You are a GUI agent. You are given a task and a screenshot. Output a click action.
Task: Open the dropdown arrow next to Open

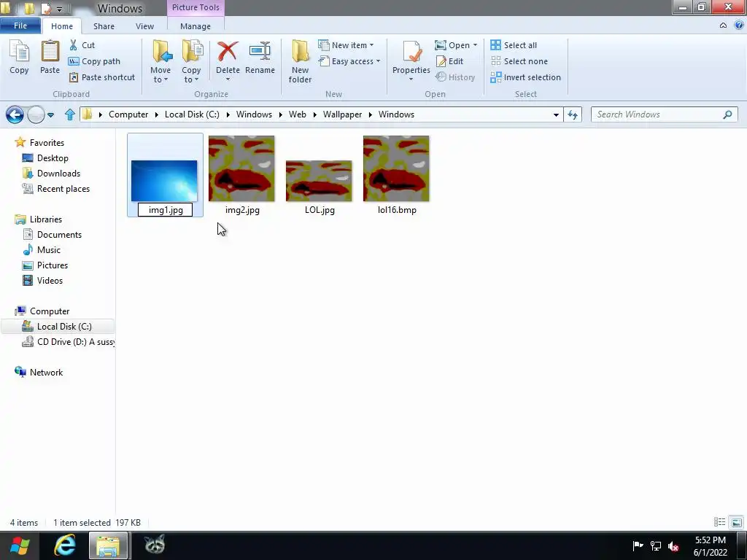point(475,45)
